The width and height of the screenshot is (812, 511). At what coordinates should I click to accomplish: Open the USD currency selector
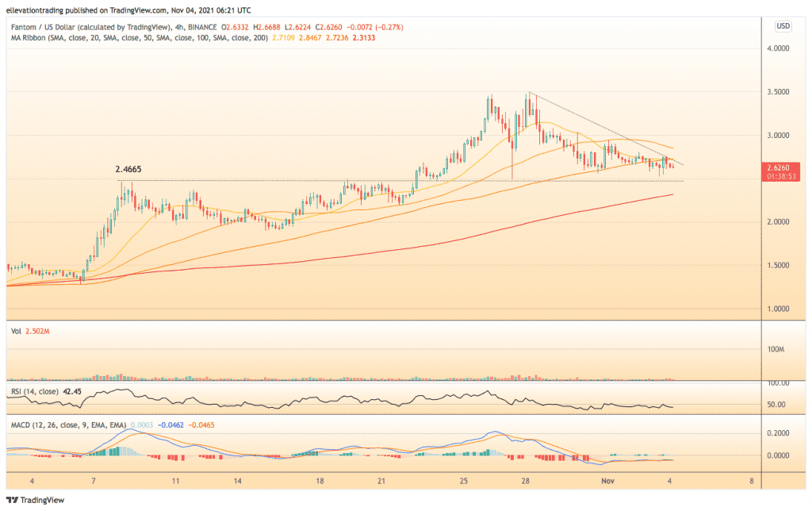(783, 26)
